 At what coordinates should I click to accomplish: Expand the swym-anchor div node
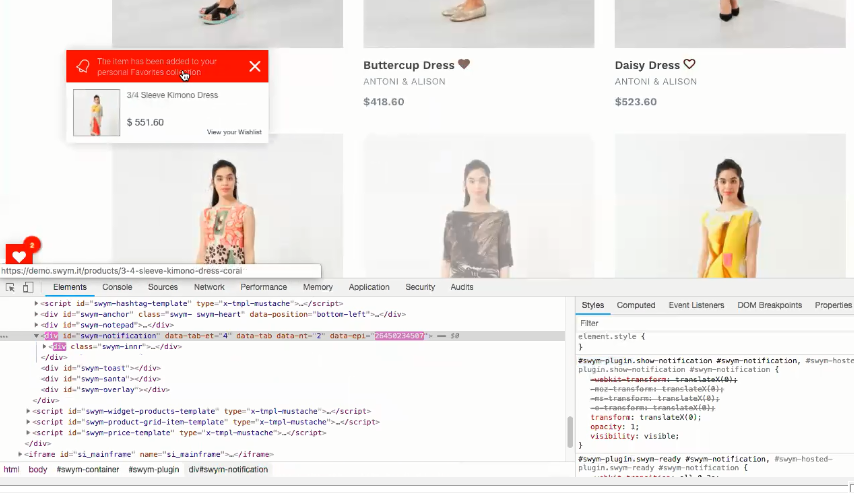click(36, 314)
